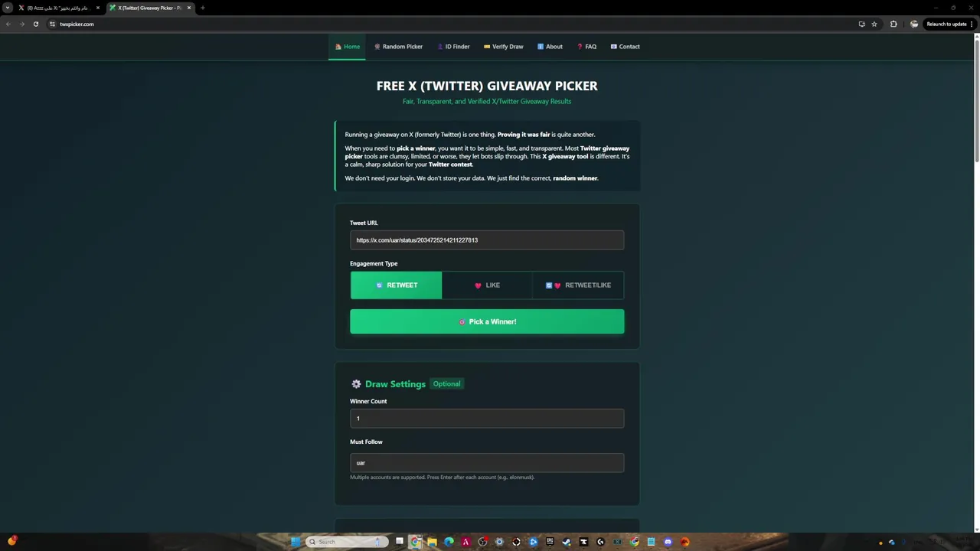The image size is (980, 551).
Task: Launch Microsoft Edge from the taskbar
Action: coord(449,542)
